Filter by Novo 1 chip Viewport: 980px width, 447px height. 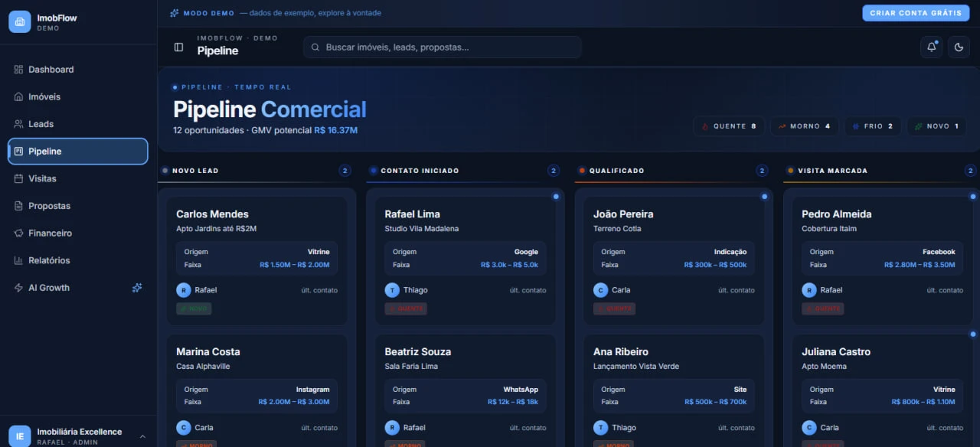(x=936, y=126)
